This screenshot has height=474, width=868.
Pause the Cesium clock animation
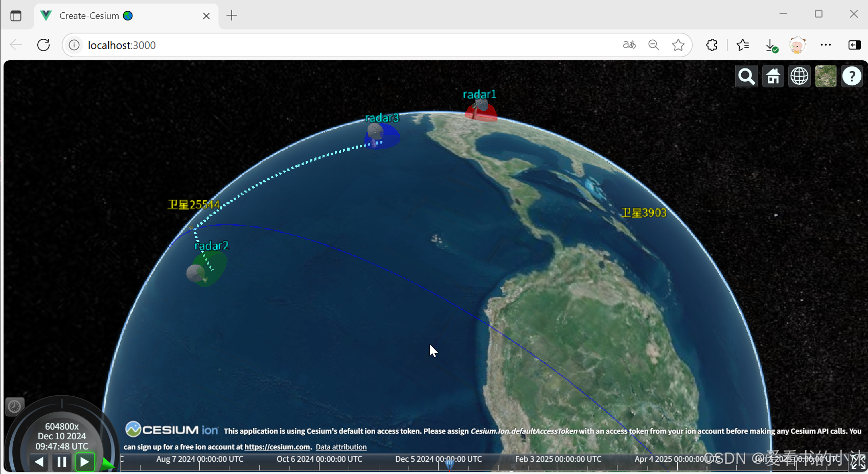pyautogui.click(x=62, y=462)
